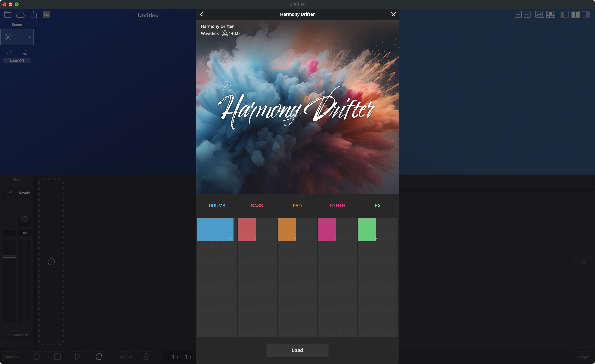Click the stop square button

click(x=57, y=357)
